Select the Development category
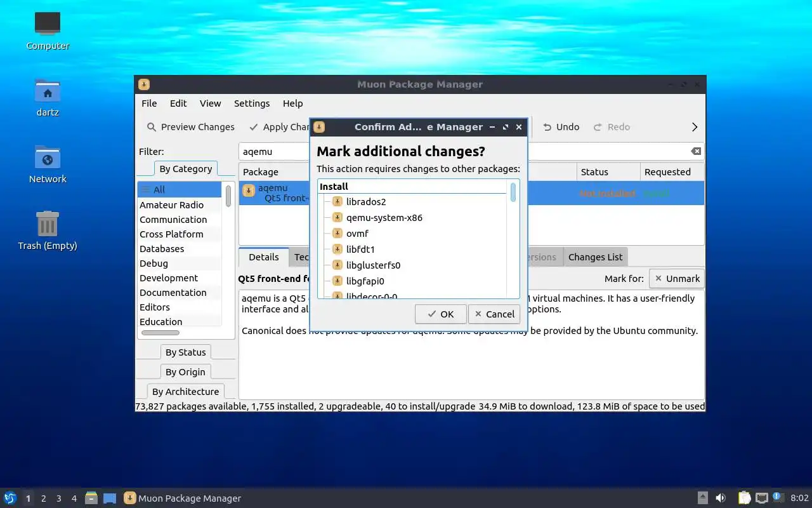The height and width of the screenshot is (508, 812). (180, 278)
